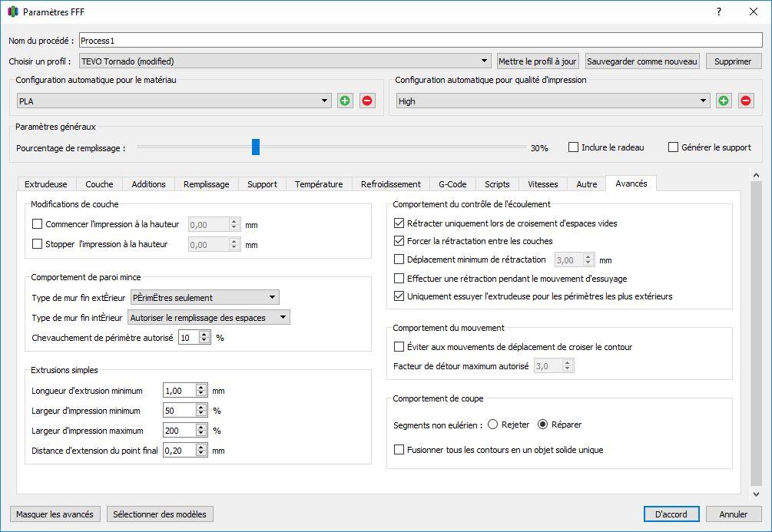Open the Vitesses tab
The width and height of the screenshot is (772, 532).
point(542,184)
